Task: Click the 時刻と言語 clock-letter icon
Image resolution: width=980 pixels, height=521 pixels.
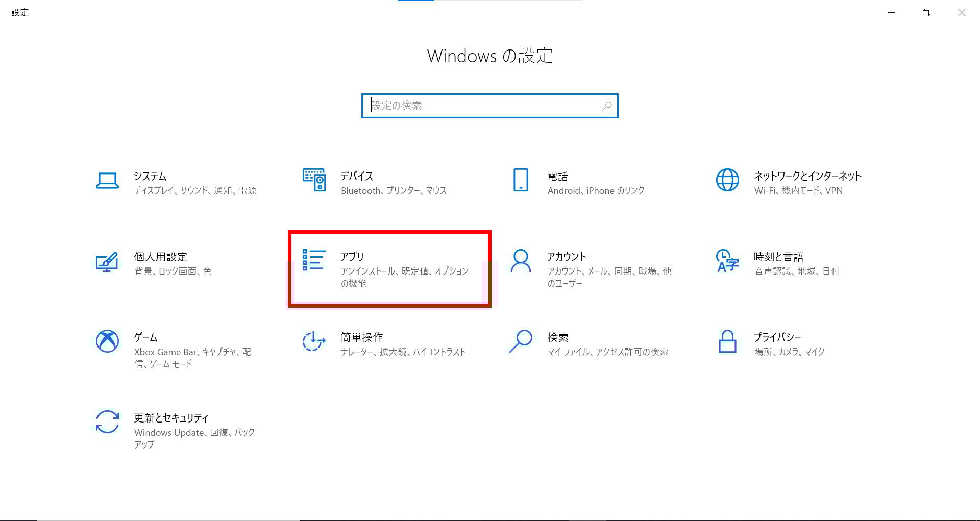Action: point(727,261)
